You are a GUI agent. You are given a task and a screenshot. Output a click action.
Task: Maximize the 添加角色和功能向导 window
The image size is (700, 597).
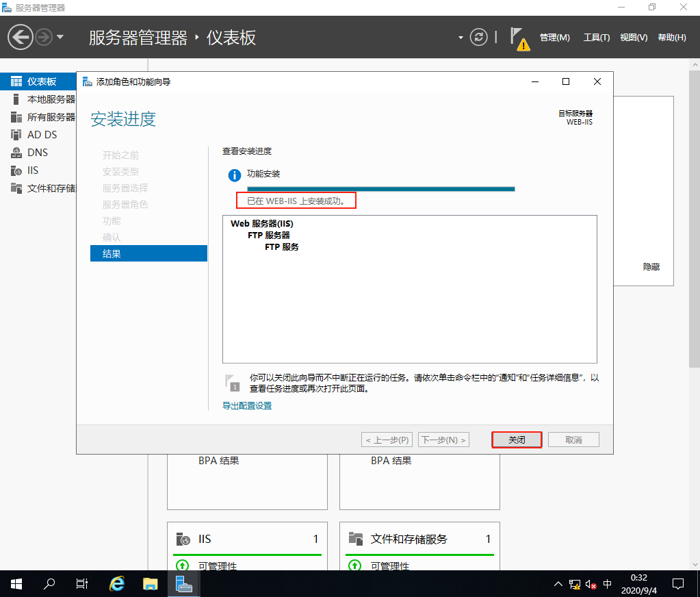pos(566,81)
